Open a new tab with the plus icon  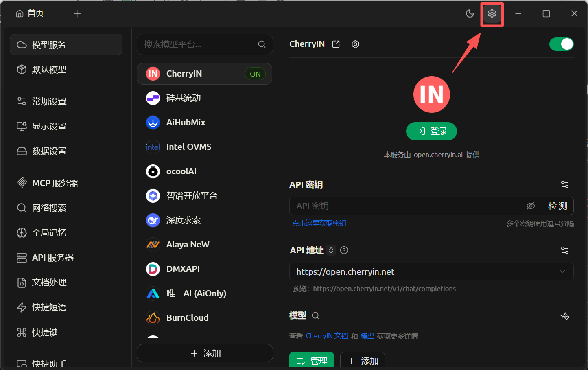click(77, 13)
